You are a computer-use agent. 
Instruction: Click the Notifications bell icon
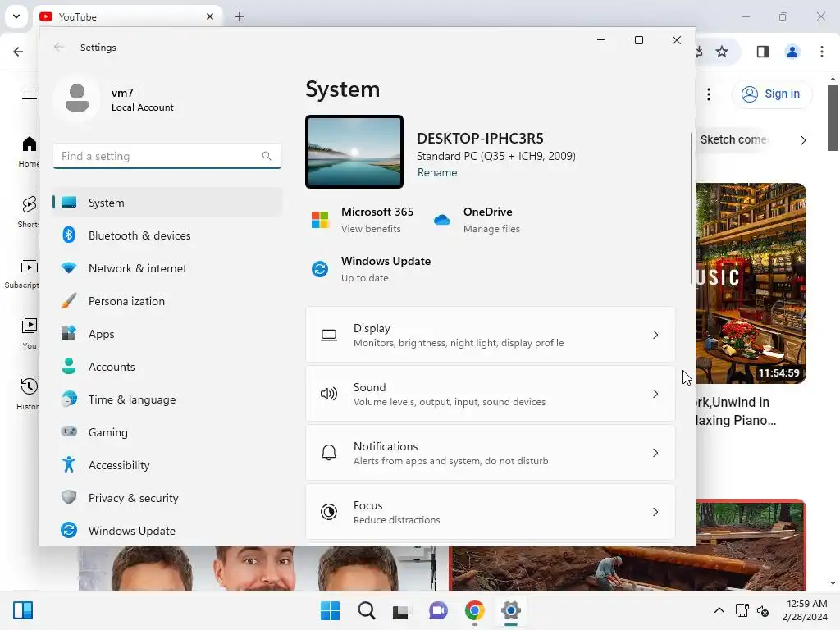(329, 453)
